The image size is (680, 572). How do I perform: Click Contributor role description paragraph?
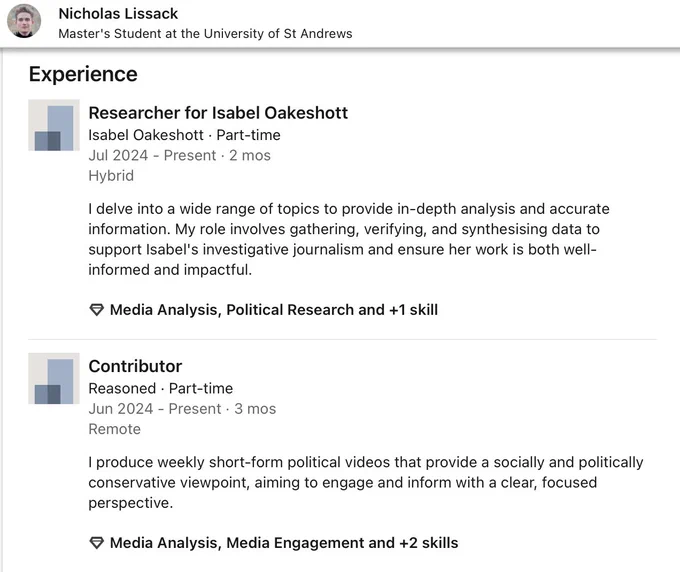(366, 482)
